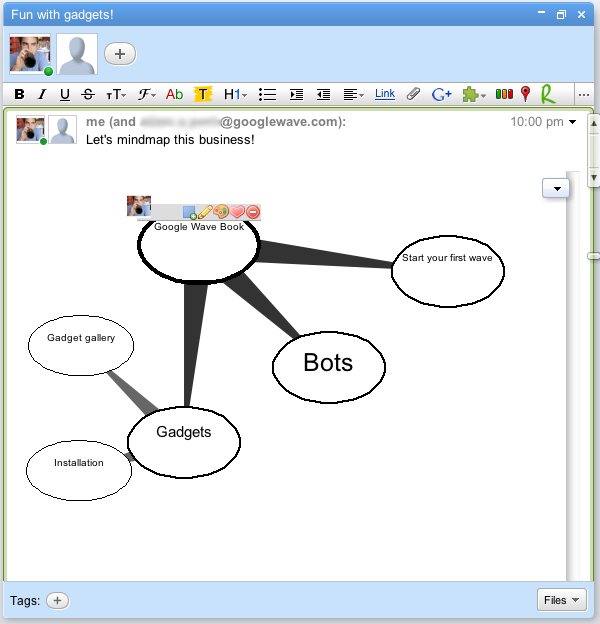Change the text color with Ab
This screenshot has width=600, height=624.
174,94
